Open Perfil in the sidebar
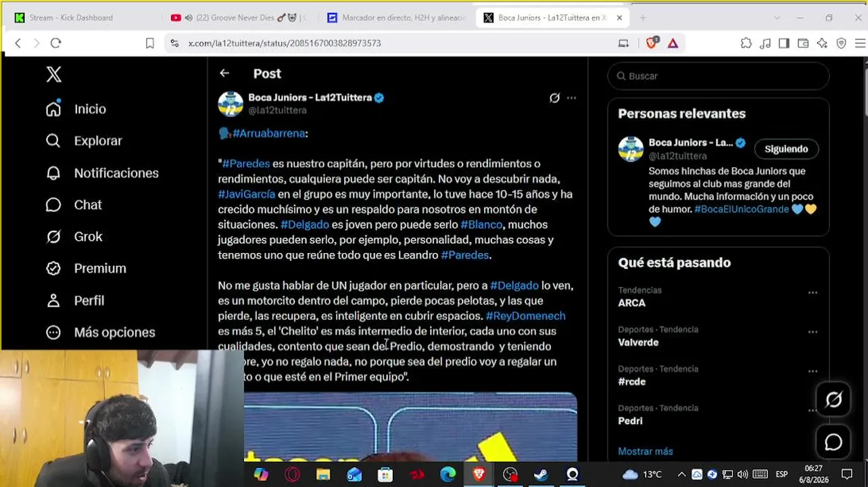This screenshot has width=868, height=487. tap(74, 300)
